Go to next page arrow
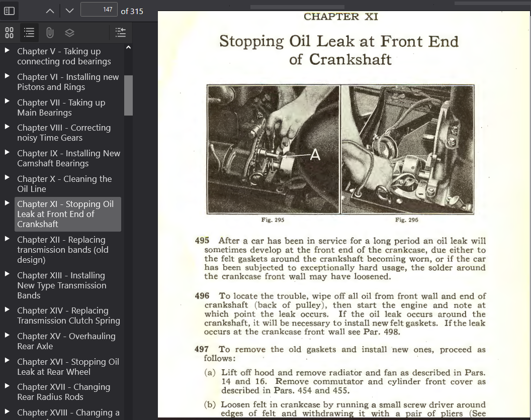Screen dimensions: 531x420 [70, 11]
